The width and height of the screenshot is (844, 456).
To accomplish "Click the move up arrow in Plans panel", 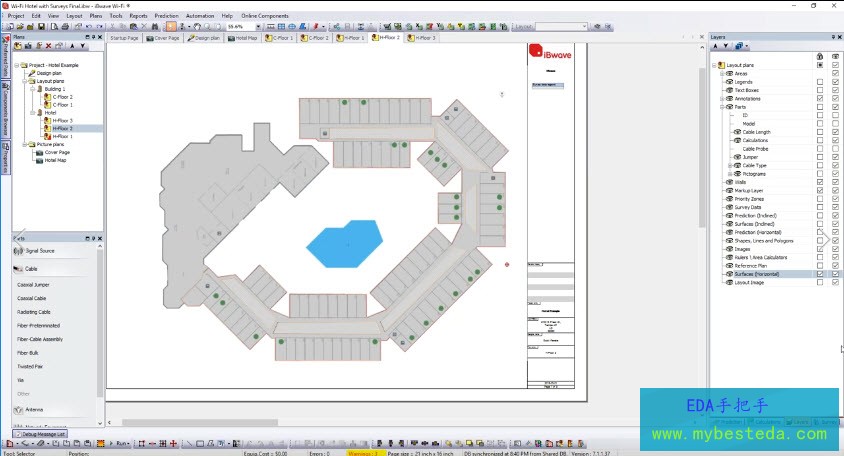I will click(x=72, y=46).
